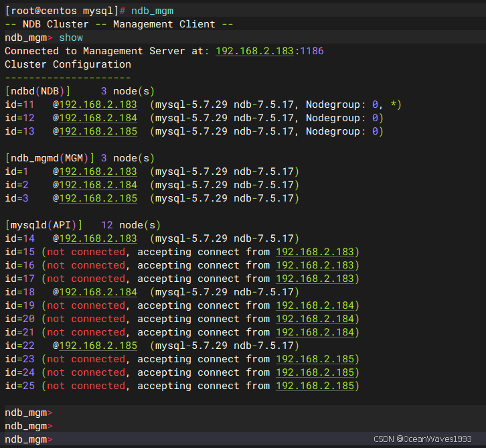The height and width of the screenshot is (448, 486).
Task: Click IP link on the id=2 row
Action: point(98,185)
